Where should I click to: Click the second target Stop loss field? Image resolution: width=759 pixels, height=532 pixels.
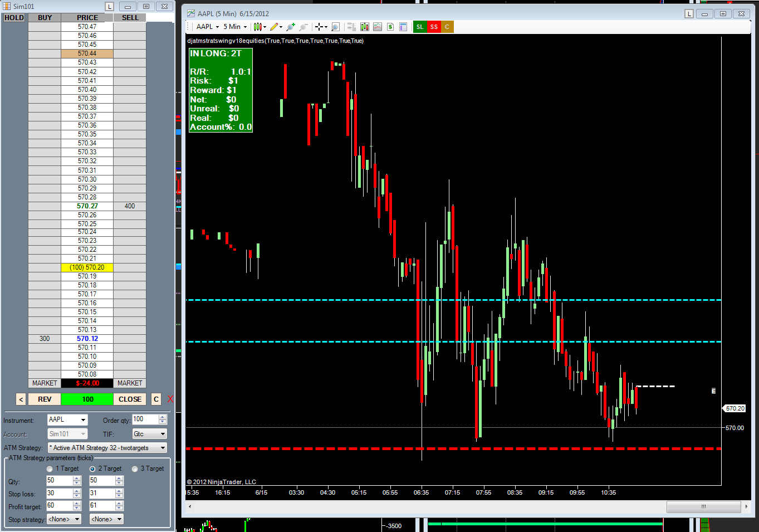click(x=102, y=494)
